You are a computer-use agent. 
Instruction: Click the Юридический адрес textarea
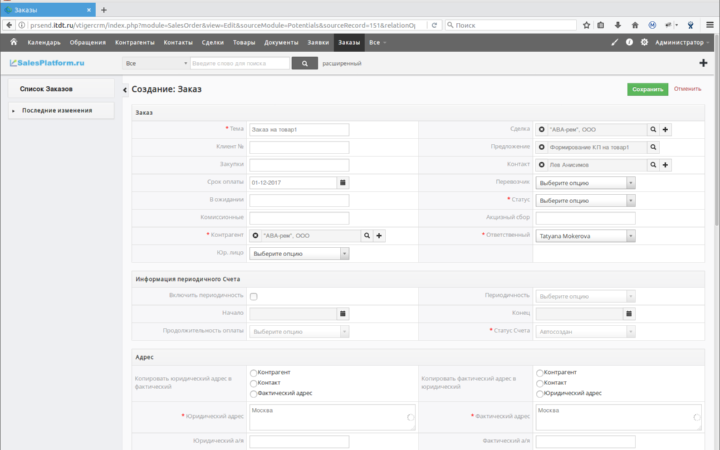point(332,417)
